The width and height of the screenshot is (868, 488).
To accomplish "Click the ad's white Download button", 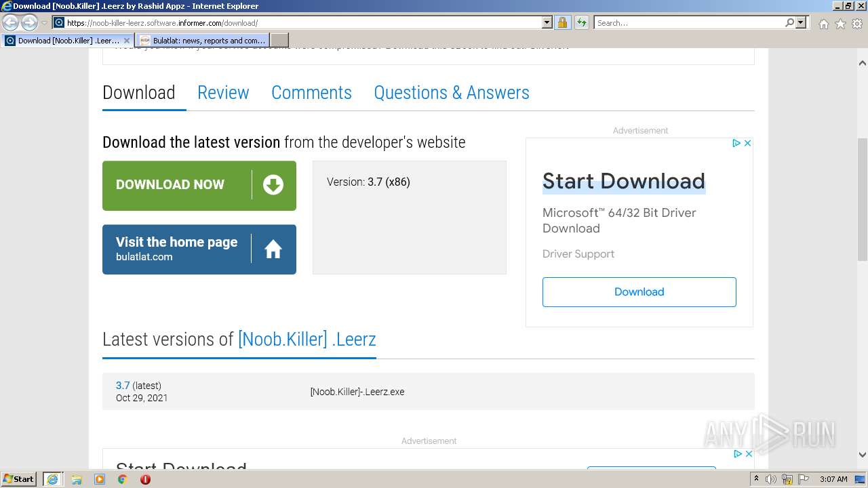I will (x=639, y=292).
